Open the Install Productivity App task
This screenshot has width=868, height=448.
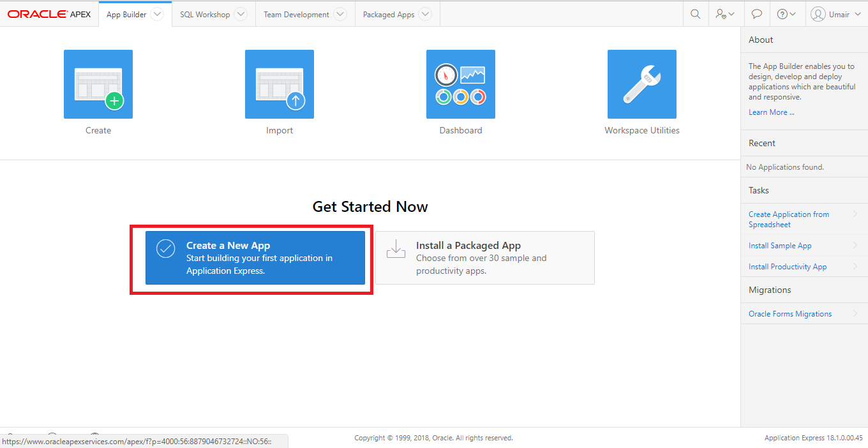click(x=788, y=267)
